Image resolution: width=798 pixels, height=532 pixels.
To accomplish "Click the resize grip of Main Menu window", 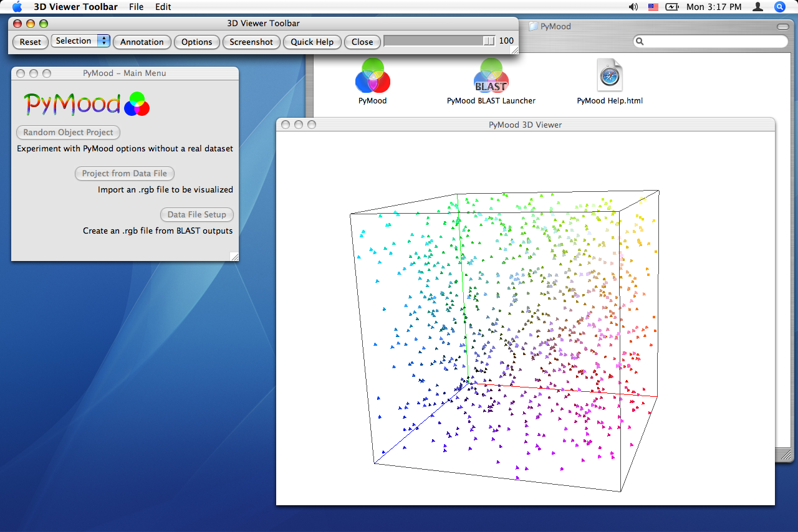I will [234, 256].
